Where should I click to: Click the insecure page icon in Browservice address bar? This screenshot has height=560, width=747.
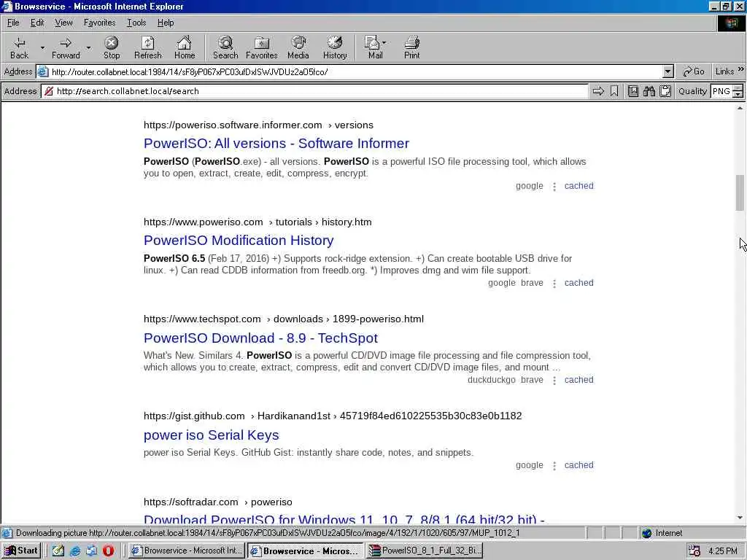click(49, 91)
